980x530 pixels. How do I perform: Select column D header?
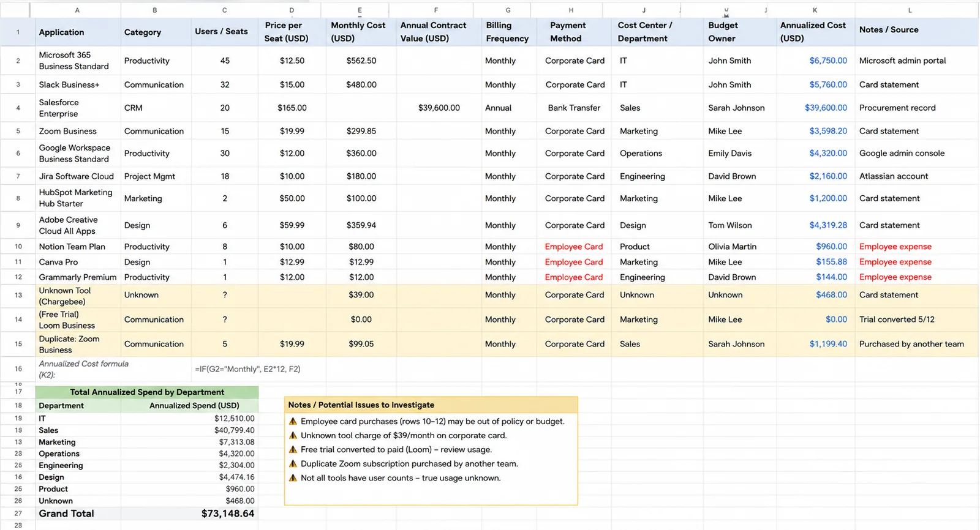click(x=292, y=10)
